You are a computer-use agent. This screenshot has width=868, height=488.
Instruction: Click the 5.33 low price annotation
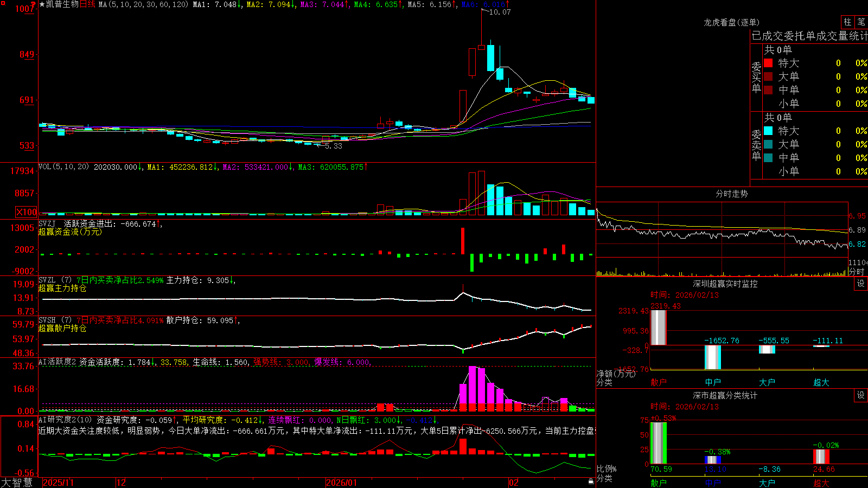pos(334,146)
